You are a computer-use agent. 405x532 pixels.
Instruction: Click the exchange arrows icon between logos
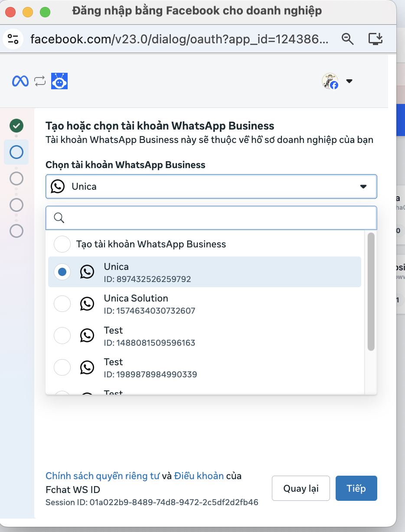click(40, 81)
